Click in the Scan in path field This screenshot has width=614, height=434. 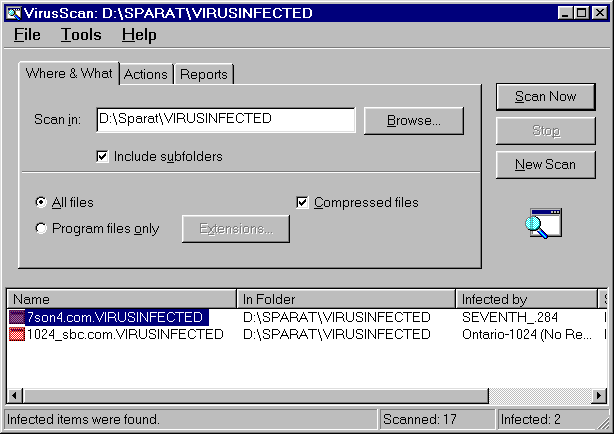pyautogui.click(x=226, y=119)
